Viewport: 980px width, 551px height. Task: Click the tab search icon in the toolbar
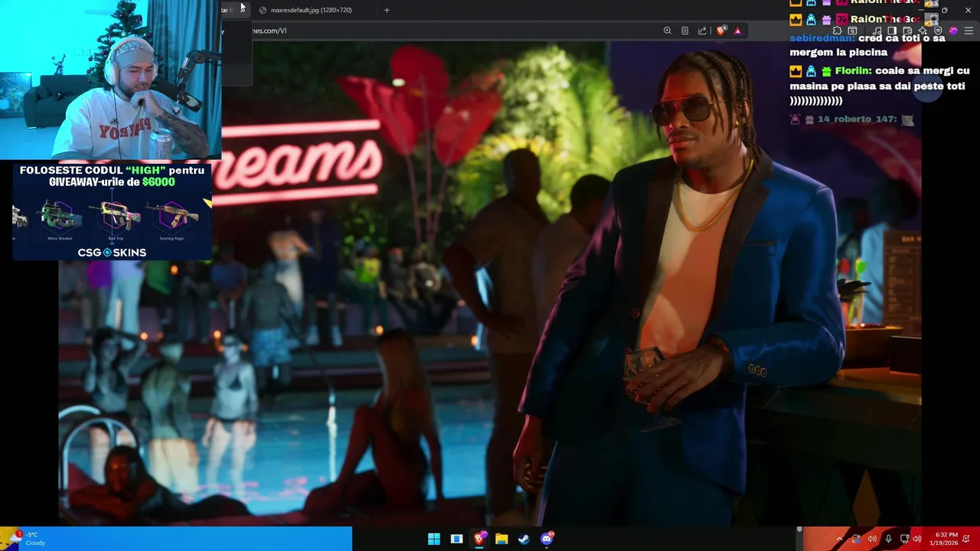[x=852, y=31]
